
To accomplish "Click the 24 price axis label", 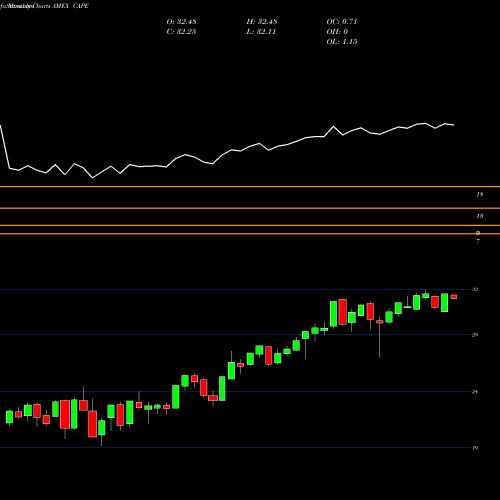I will coord(475,391).
